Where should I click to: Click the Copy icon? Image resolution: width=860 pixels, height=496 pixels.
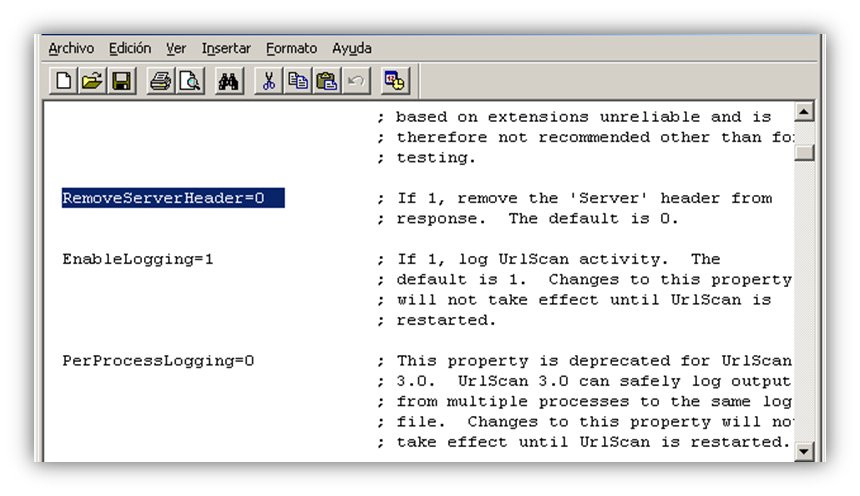pos(298,81)
